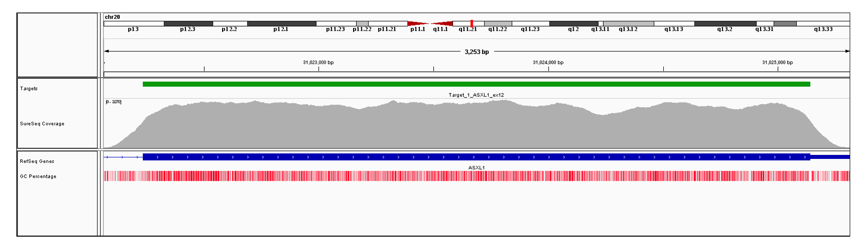Click the chr20 chromosome label
This screenshot has width=868, height=249.
pyautogui.click(x=112, y=17)
